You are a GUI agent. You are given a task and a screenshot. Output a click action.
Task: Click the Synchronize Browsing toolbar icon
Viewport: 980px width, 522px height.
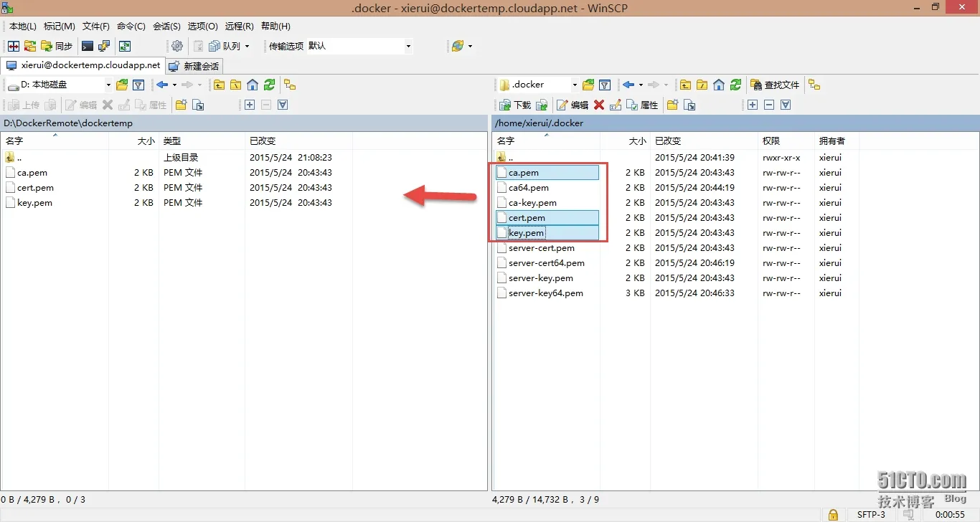[30, 46]
